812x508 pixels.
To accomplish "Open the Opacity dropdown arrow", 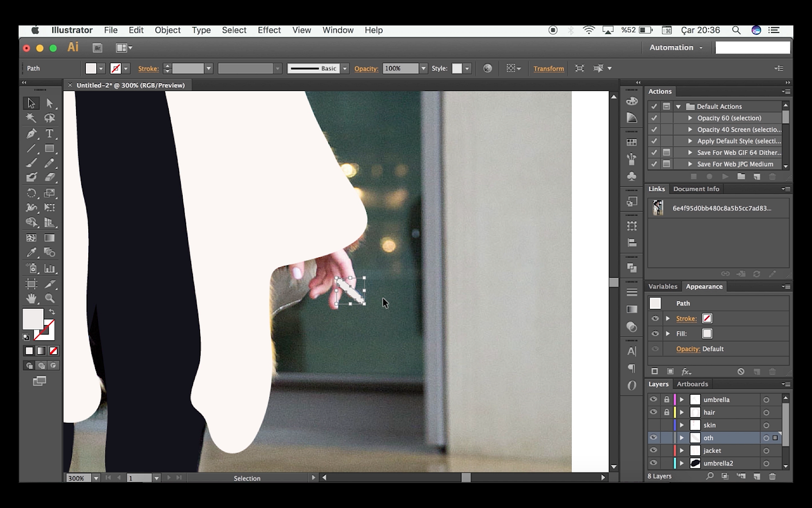I will (423, 69).
